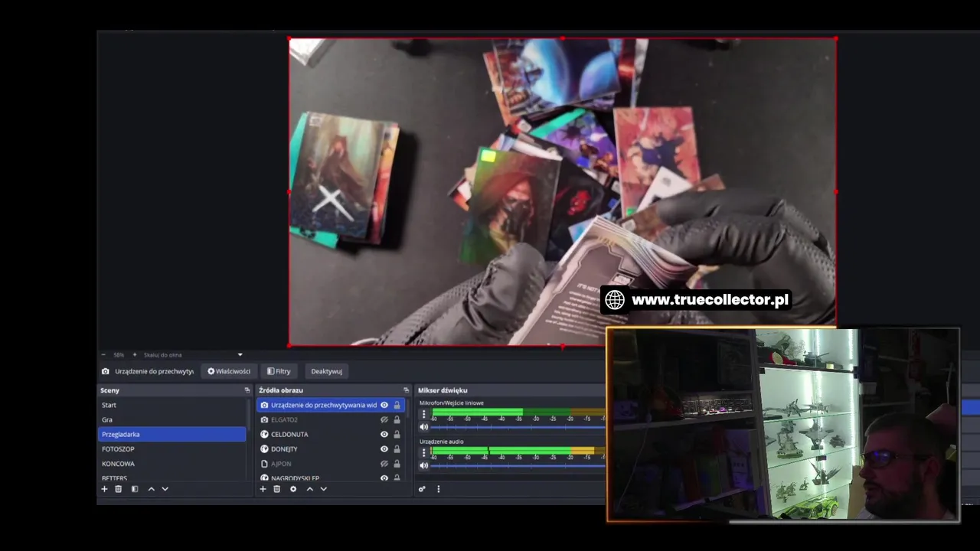980x551 pixels.
Task: Mute the Mikrofon/Wejście liniowe channel
Action: 423,426
